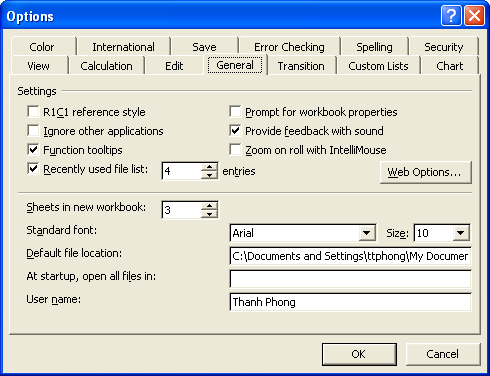Open the Web Options dialog
The width and height of the screenshot is (490, 376).
tap(426, 172)
